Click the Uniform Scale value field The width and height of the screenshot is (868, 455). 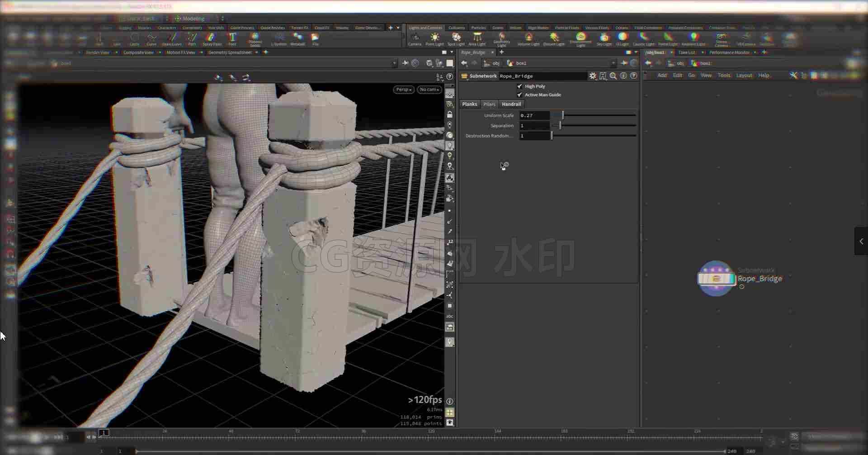point(534,115)
